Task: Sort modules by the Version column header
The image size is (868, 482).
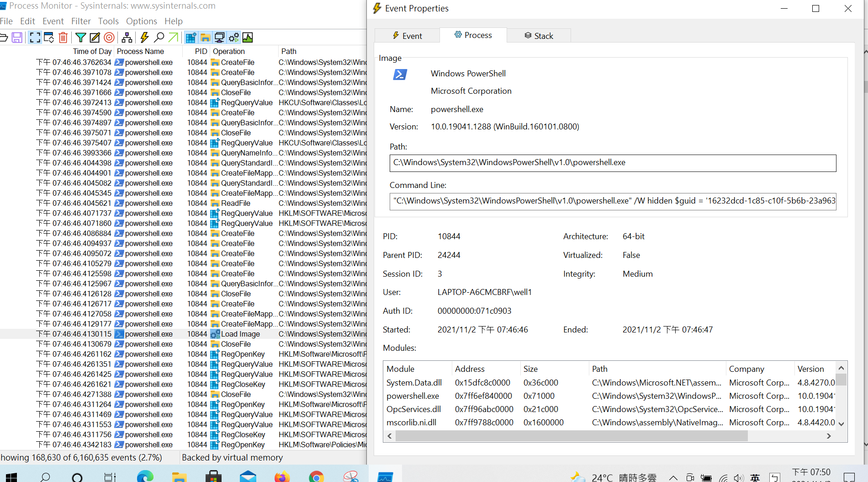Action: tap(810, 369)
